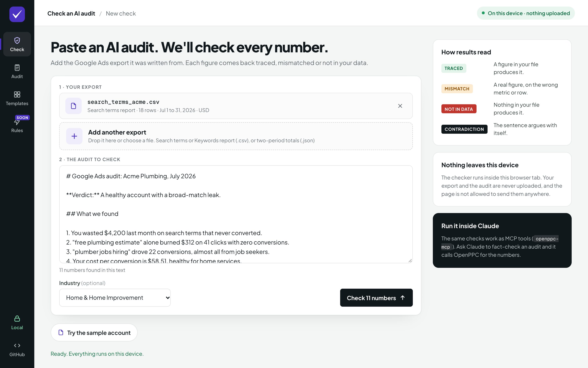This screenshot has width=588, height=368.
Task: Click the line mentioning 'free plumbing estimate'
Action: pos(178,242)
